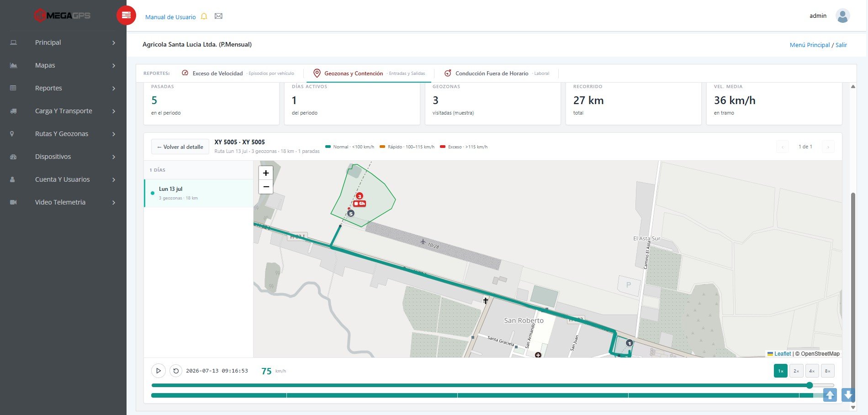
Task: Click the 6h stop badge on map
Action: pos(360,204)
